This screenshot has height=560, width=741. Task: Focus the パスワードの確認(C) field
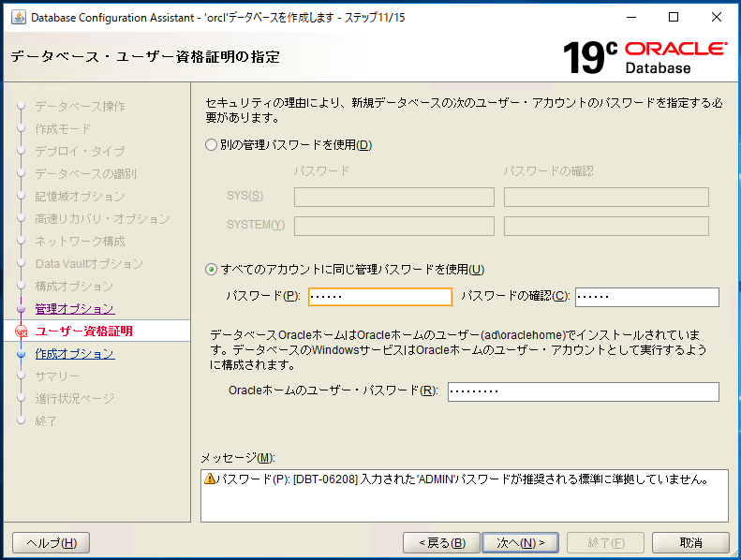pyautogui.click(x=646, y=297)
